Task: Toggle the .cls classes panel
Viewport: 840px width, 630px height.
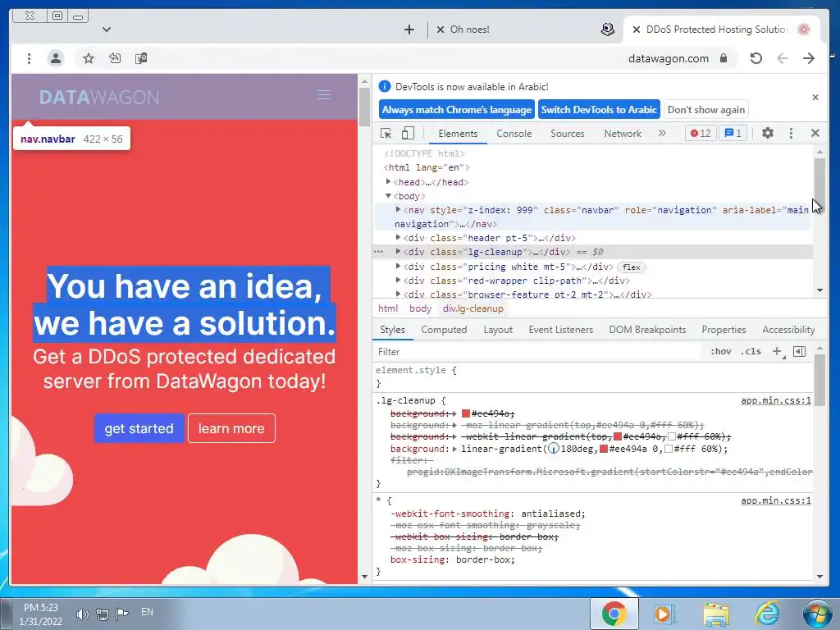Action: (751, 351)
